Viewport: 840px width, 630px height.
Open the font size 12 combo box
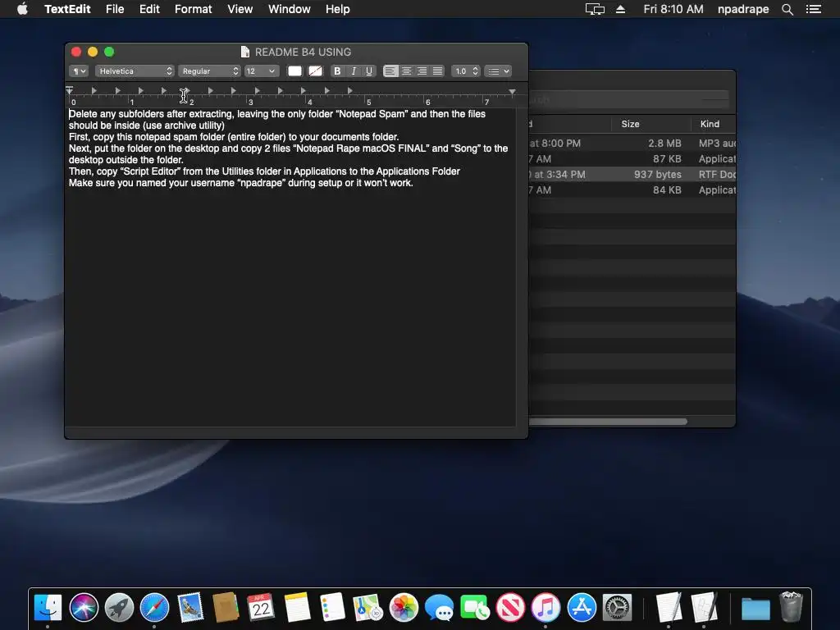[x=261, y=71]
